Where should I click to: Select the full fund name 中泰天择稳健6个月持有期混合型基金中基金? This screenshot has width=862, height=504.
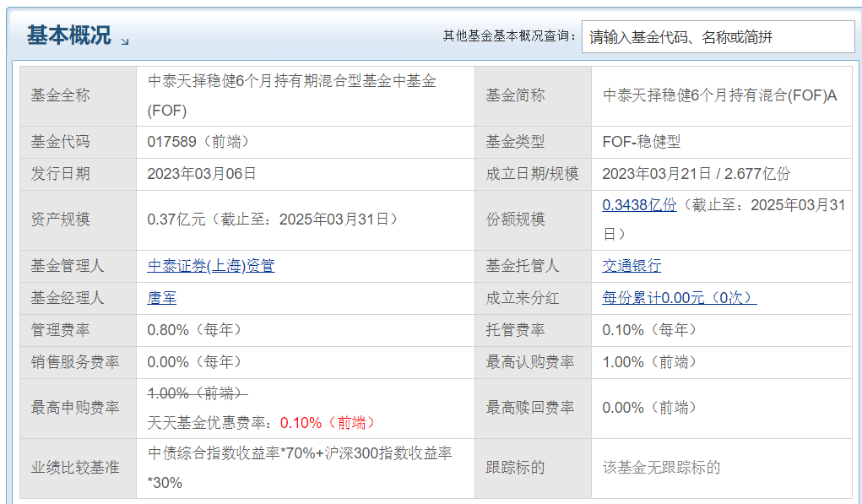pyautogui.click(x=292, y=81)
